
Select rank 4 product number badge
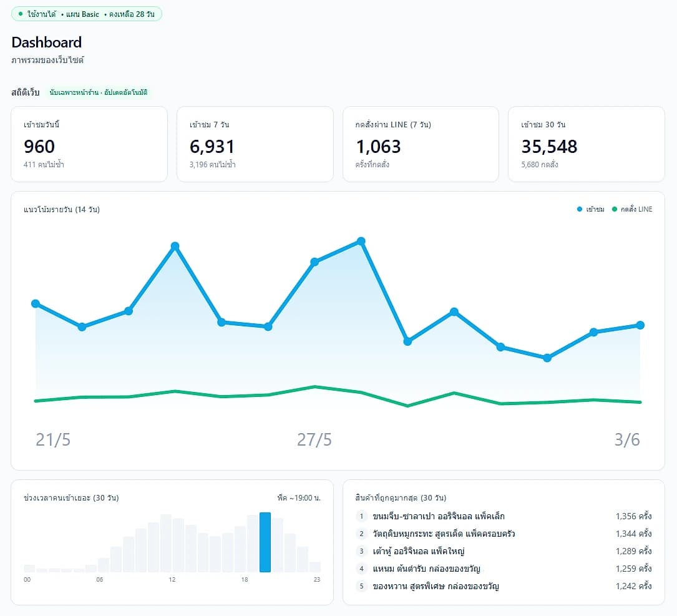pyautogui.click(x=361, y=569)
